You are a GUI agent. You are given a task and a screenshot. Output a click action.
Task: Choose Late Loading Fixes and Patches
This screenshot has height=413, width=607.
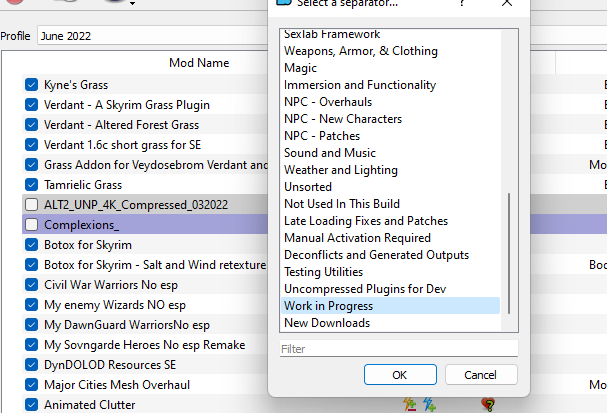(x=366, y=221)
